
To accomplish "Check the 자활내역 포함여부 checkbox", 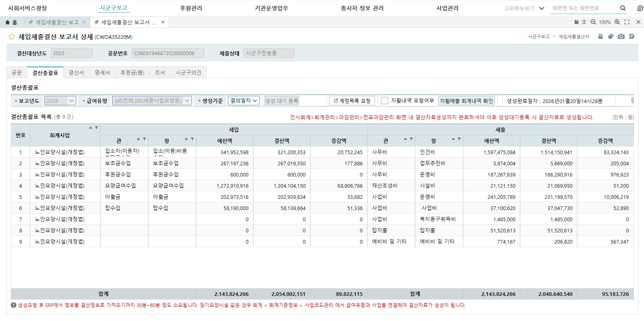I will click(x=385, y=101).
